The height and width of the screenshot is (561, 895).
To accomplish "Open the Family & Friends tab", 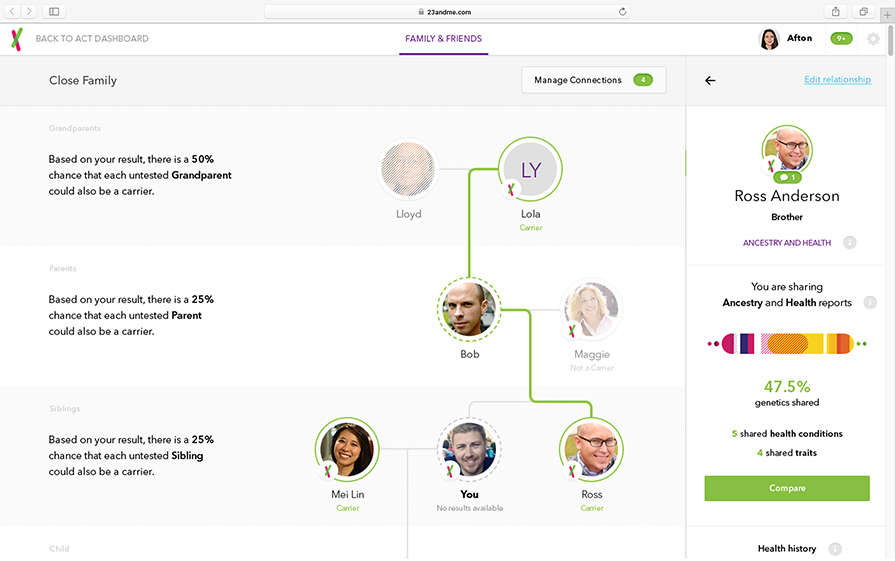I will click(x=444, y=39).
